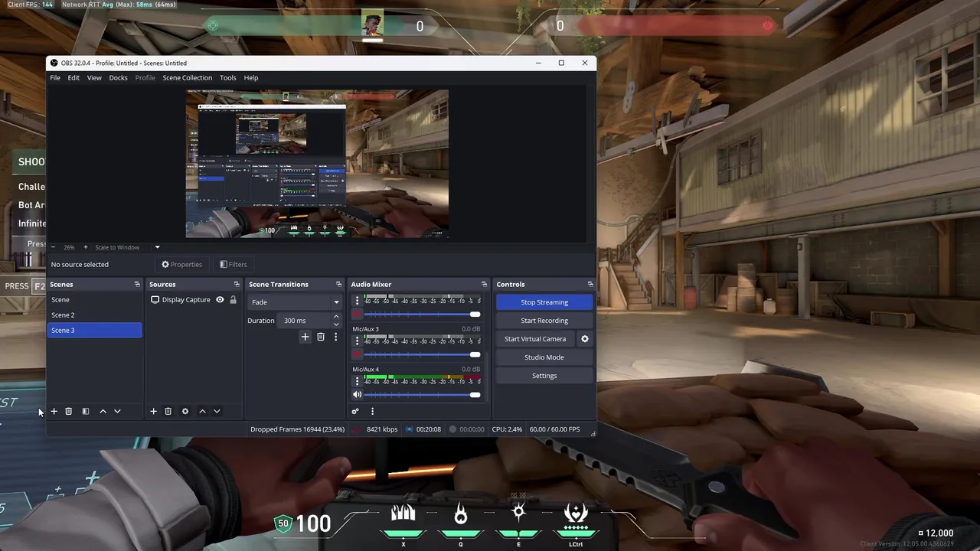The image size is (980, 551).
Task: Select Display Capture source row
Action: pyautogui.click(x=194, y=300)
